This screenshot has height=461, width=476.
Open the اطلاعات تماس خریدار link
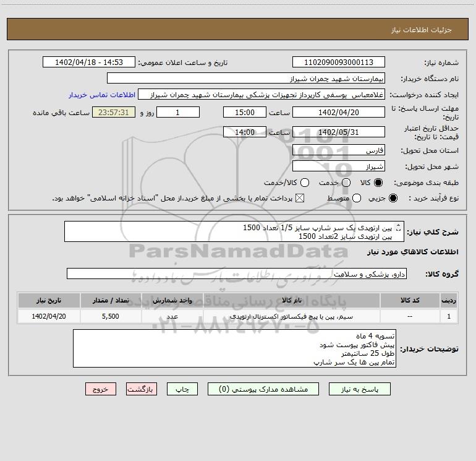click(102, 95)
